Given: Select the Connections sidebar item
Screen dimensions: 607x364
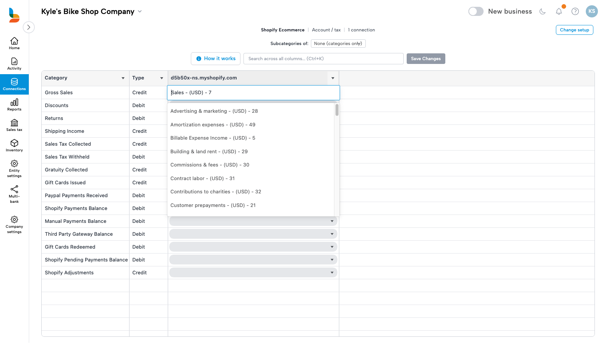Looking at the screenshot, I should [x=14, y=84].
